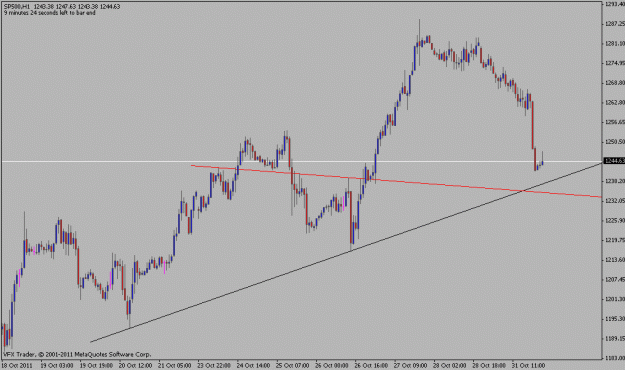Screen dimensions: 625x370
Task: Click the 1244.63 current price marker
Action: pos(614,161)
